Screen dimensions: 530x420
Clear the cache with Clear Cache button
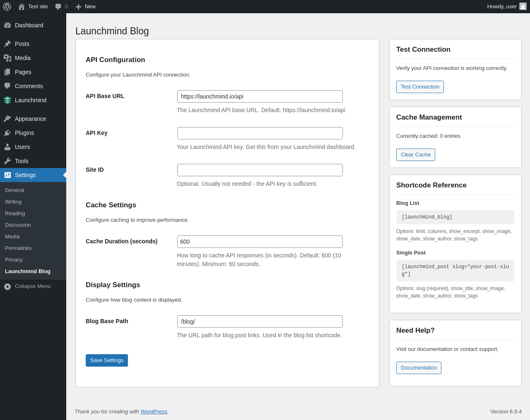pos(415,155)
